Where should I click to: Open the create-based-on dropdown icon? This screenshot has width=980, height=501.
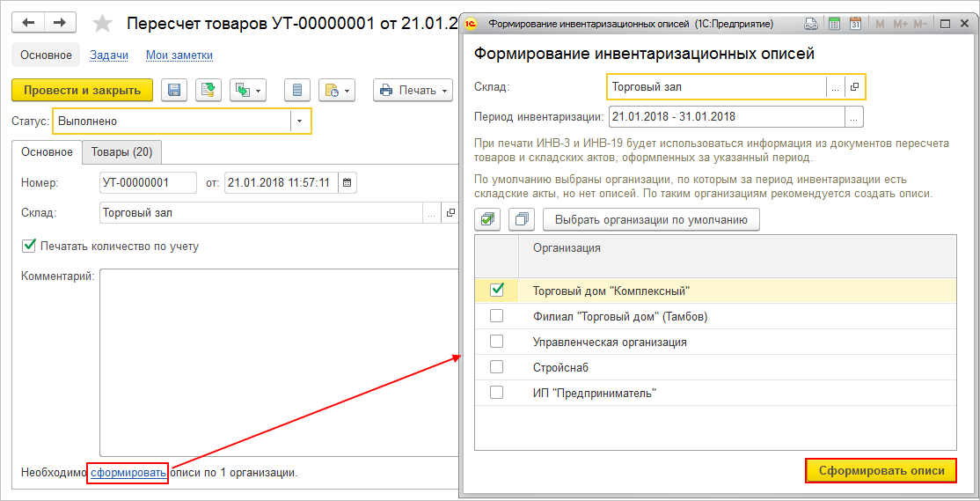pyautogui.click(x=248, y=90)
